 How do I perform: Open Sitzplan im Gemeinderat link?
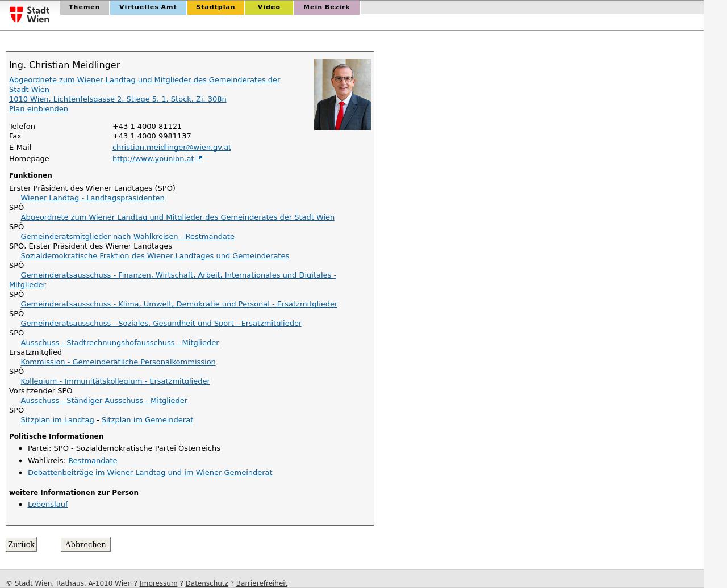(x=147, y=420)
